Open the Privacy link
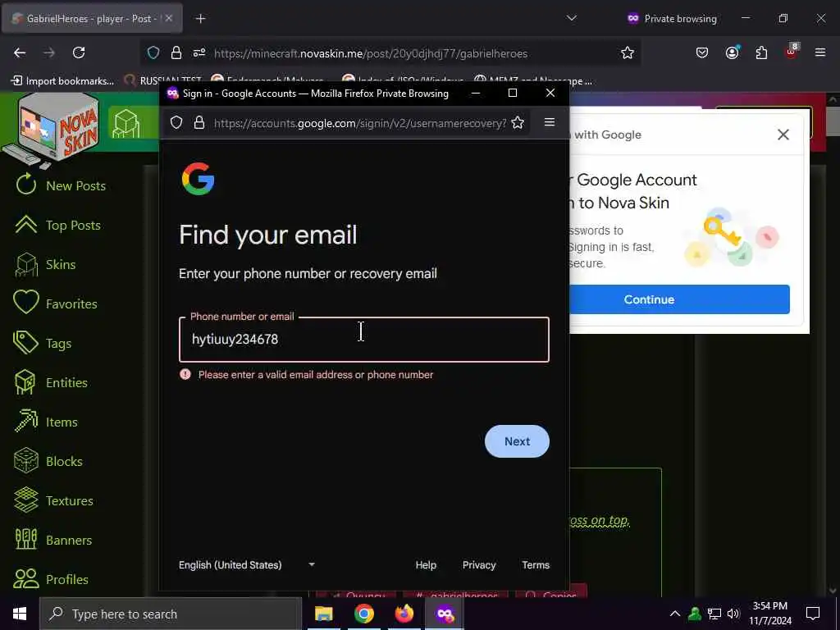Image resolution: width=840 pixels, height=630 pixels. click(479, 564)
